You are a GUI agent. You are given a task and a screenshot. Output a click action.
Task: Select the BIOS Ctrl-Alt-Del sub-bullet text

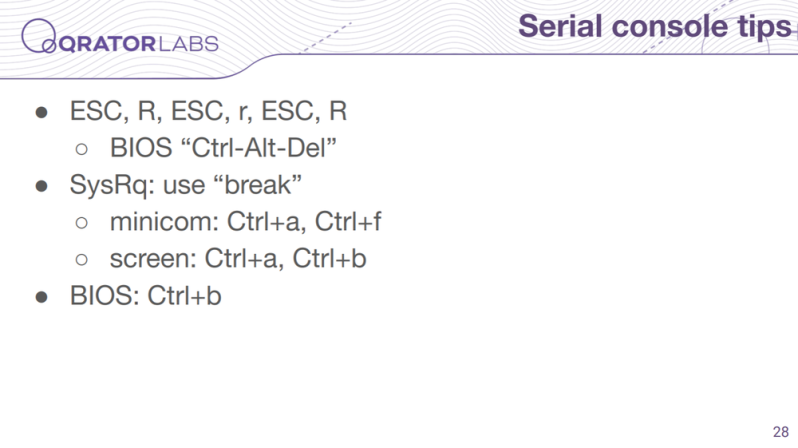[x=223, y=148]
